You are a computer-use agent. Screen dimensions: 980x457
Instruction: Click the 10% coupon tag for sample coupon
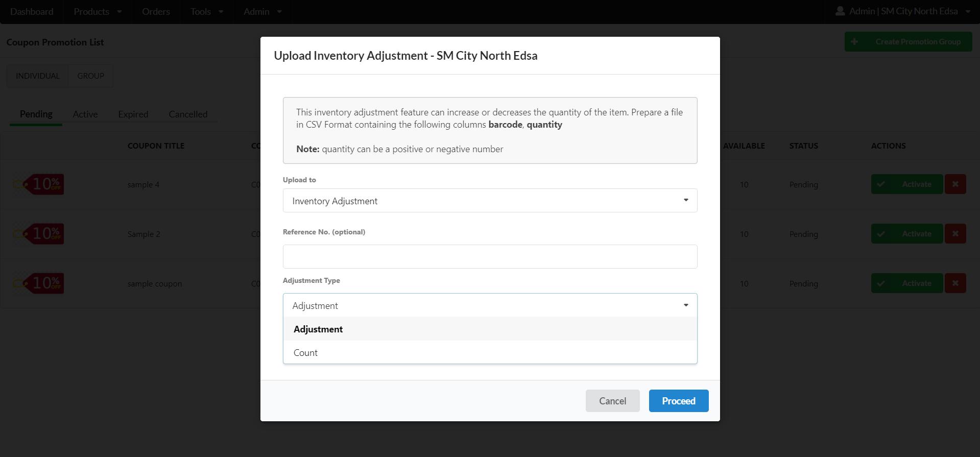click(39, 283)
